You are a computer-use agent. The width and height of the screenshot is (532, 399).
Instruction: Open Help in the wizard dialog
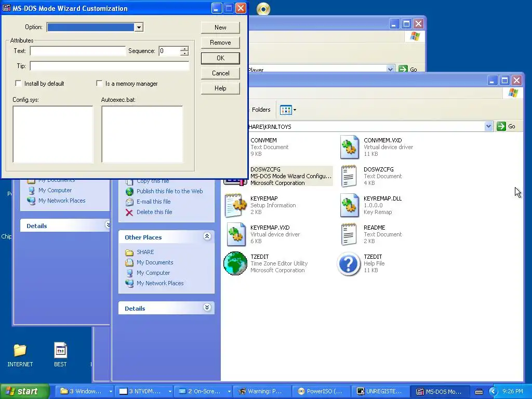[x=220, y=88]
